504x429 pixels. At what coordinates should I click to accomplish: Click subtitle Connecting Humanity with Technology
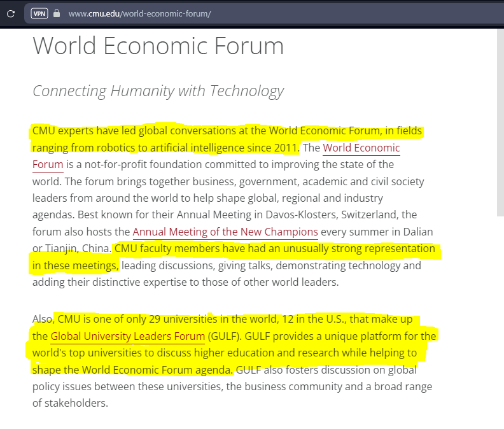(158, 91)
